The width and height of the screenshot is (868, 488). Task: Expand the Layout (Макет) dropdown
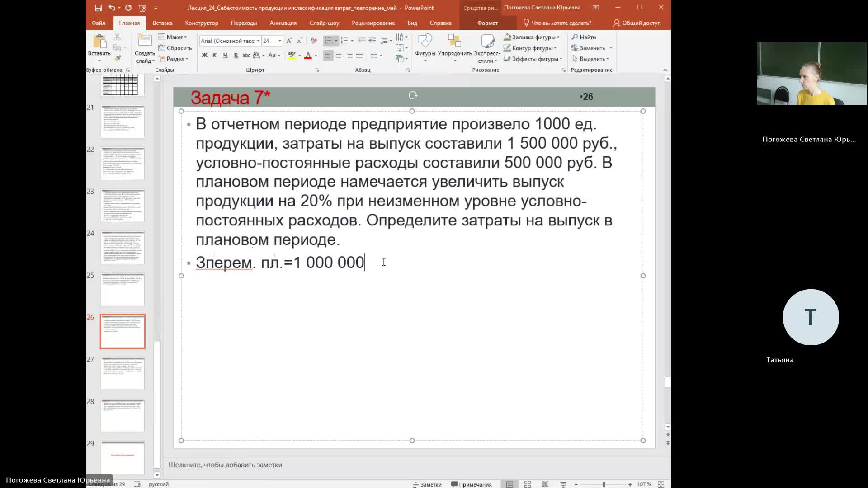click(x=173, y=37)
